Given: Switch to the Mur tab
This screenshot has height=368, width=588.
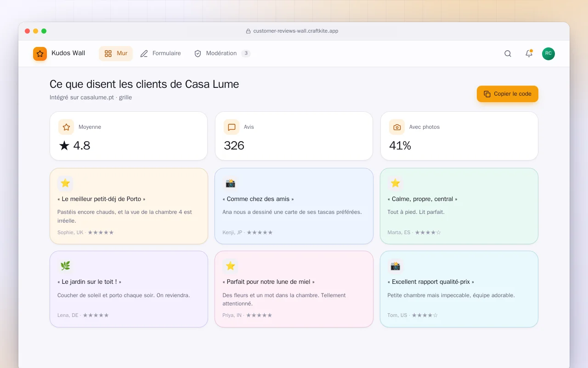Looking at the screenshot, I should coord(116,53).
